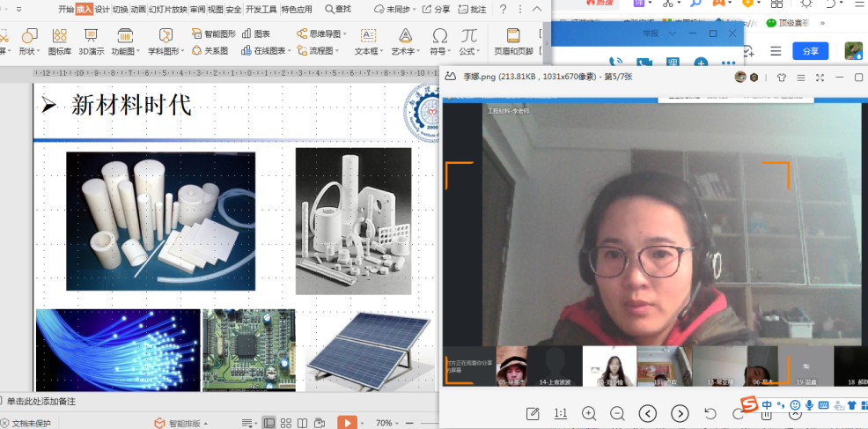Select the 3D演示 presentation tool
This screenshot has width=868, height=429.
[x=92, y=41]
